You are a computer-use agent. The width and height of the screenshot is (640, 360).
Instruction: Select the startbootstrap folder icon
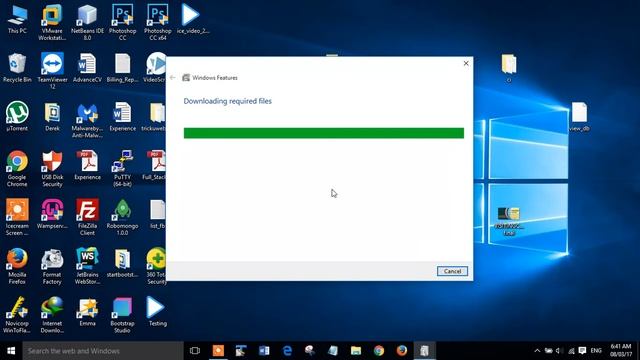(122, 263)
